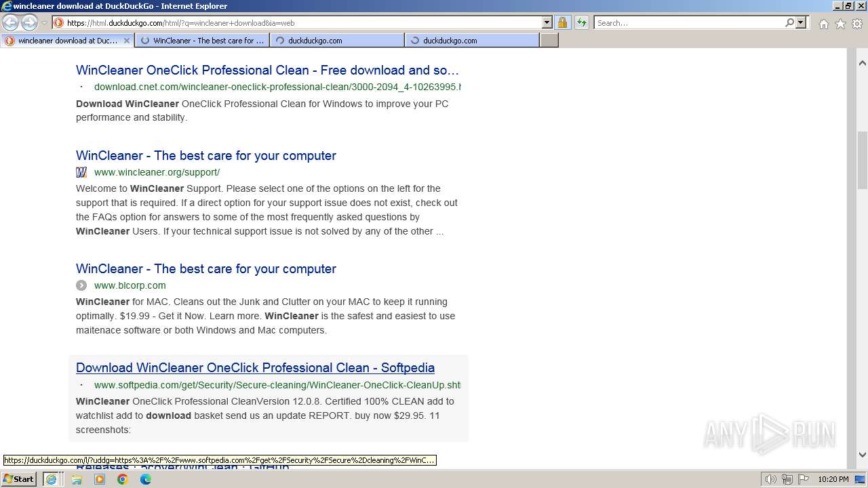Open Edge taskbar icon
Image resolution: width=868 pixels, height=488 pixels.
(146, 479)
